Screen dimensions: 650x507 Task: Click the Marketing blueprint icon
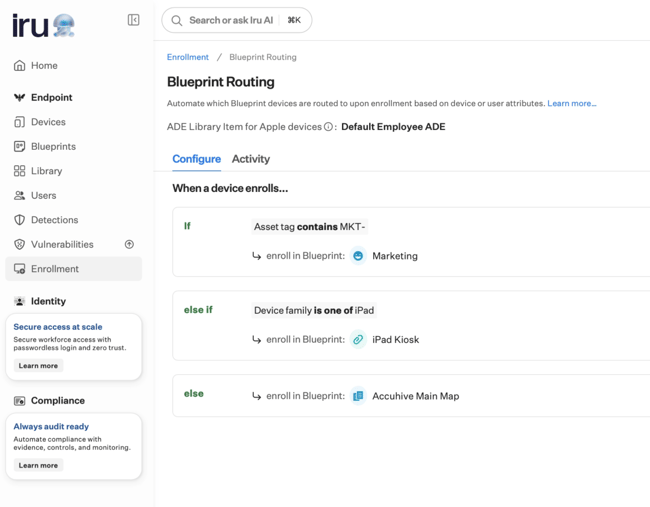click(358, 256)
